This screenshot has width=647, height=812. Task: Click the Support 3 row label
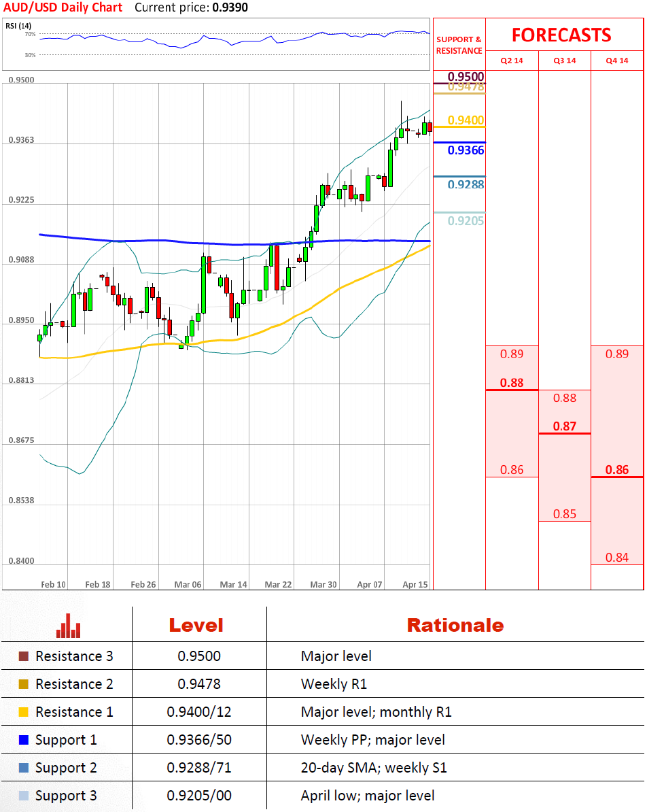click(66, 796)
